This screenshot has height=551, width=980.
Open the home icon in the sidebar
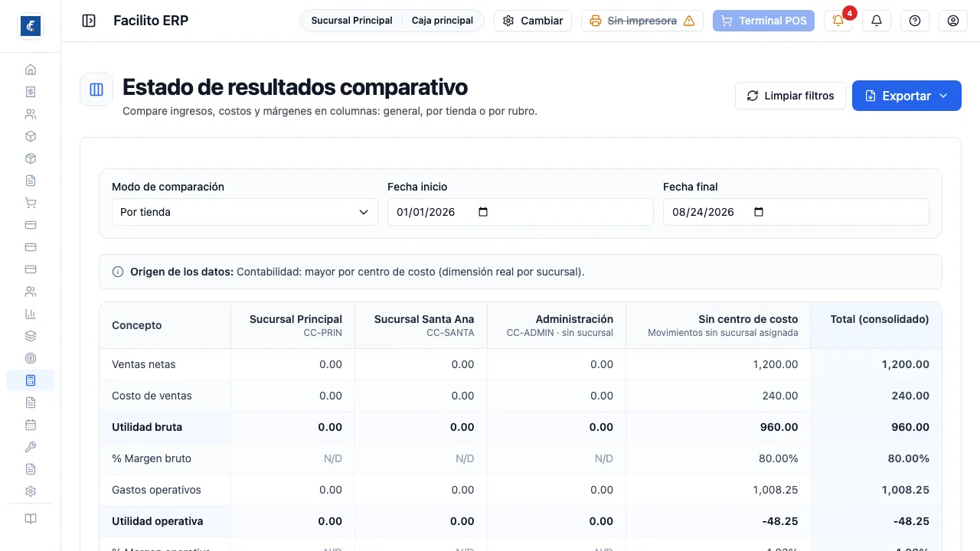pyautogui.click(x=31, y=70)
